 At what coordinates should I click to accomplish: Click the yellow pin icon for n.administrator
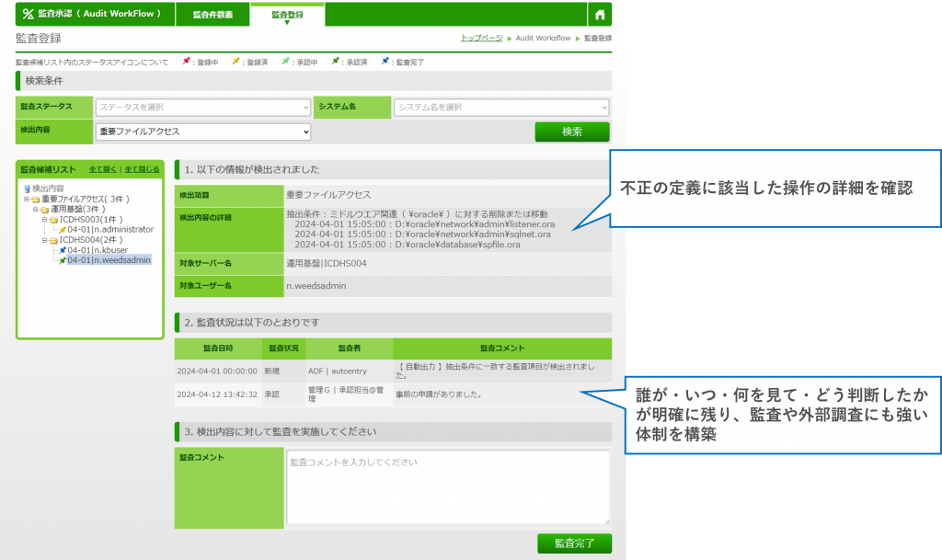coord(62,230)
